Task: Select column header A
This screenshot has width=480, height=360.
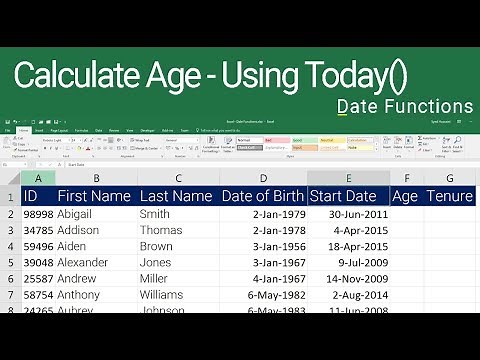Action: 38,178
